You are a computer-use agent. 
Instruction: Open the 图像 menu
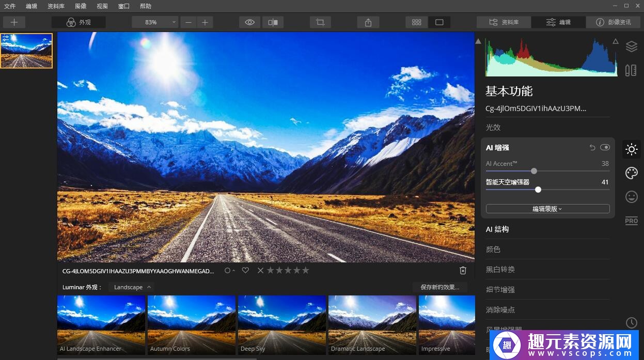81,6
